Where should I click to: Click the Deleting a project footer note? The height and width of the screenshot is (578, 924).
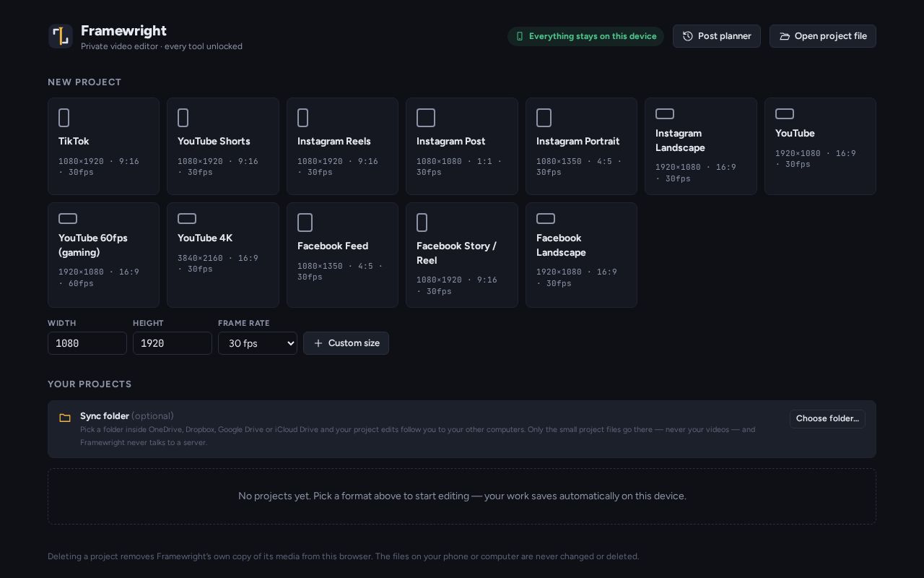tap(344, 556)
